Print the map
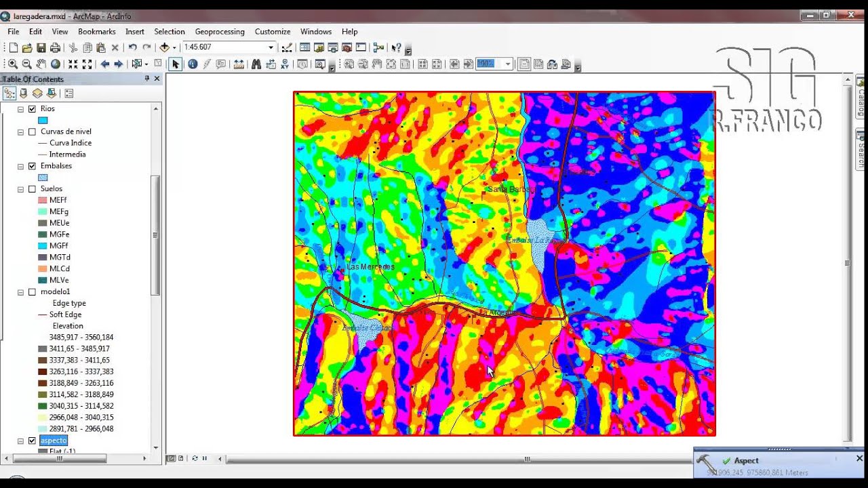This screenshot has width=868, height=488. pos(56,47)
